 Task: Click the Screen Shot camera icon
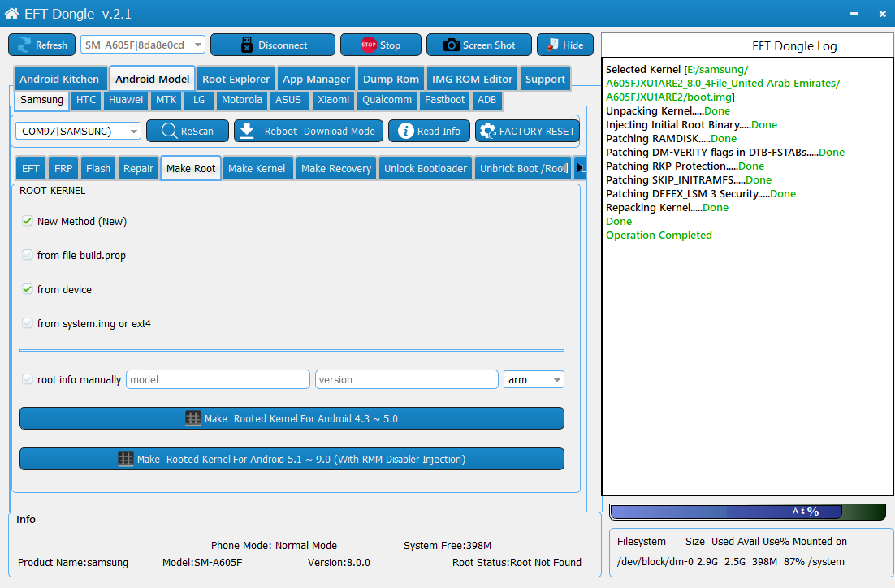452,45
